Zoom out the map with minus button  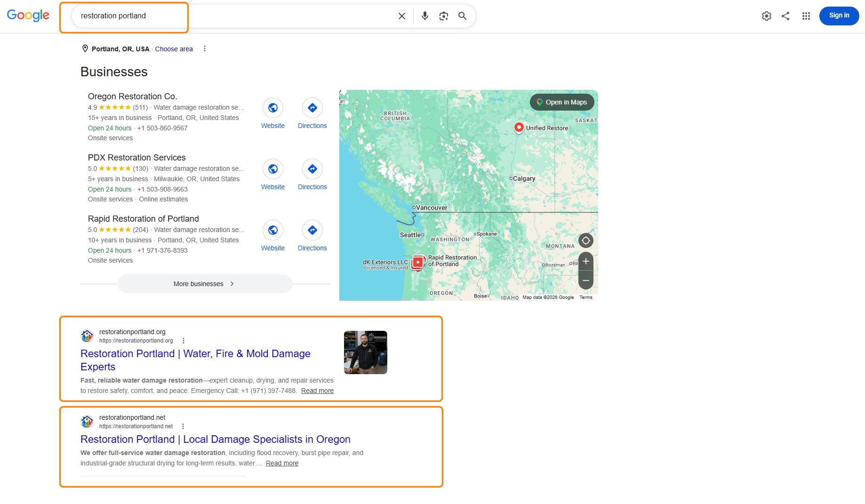586,280
